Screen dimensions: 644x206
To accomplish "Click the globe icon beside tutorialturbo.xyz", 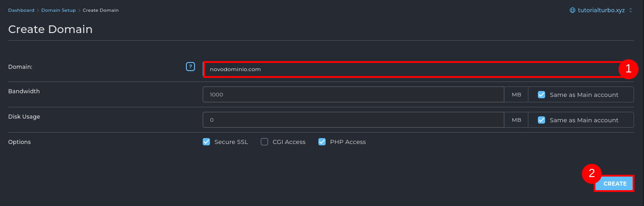I will (573, 10).
